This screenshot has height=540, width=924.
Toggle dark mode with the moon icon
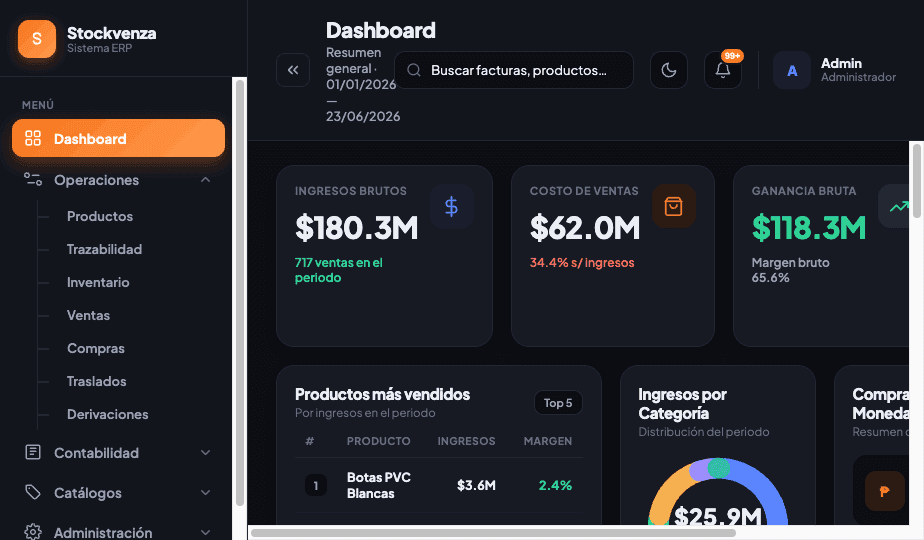pyautogui.click(x=669, y=70)
